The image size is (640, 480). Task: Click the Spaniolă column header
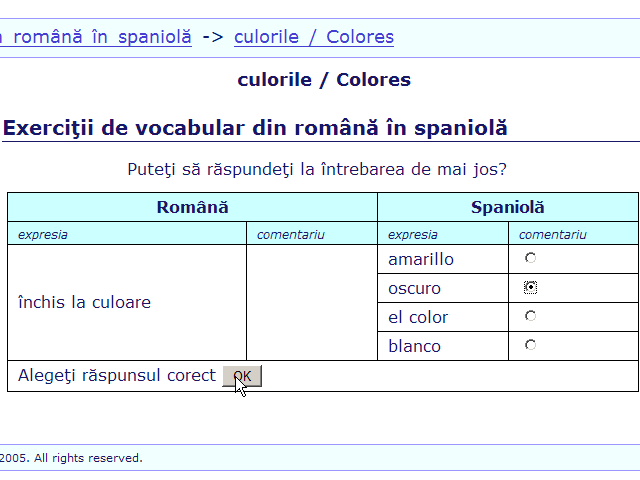508,207
